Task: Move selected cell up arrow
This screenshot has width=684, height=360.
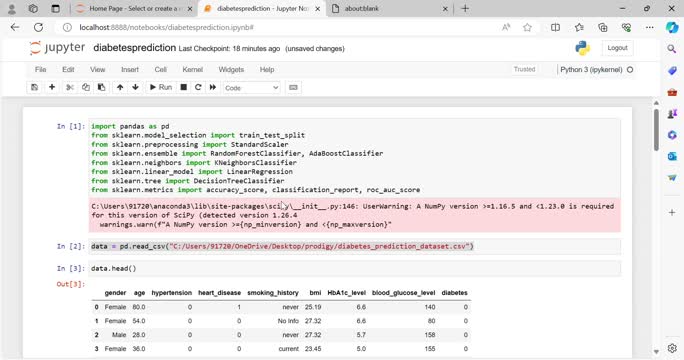Action: pyautogui.click(x=120, y=87)
